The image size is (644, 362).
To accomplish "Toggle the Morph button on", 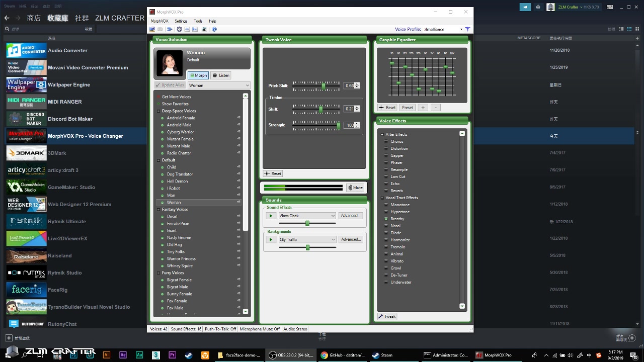I will coord(198,75).
